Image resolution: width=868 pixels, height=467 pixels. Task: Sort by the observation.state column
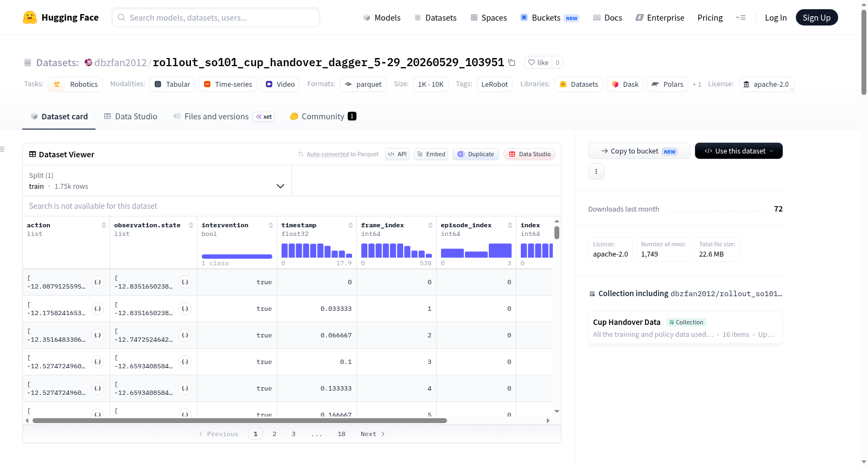click(x=191, y=225)
